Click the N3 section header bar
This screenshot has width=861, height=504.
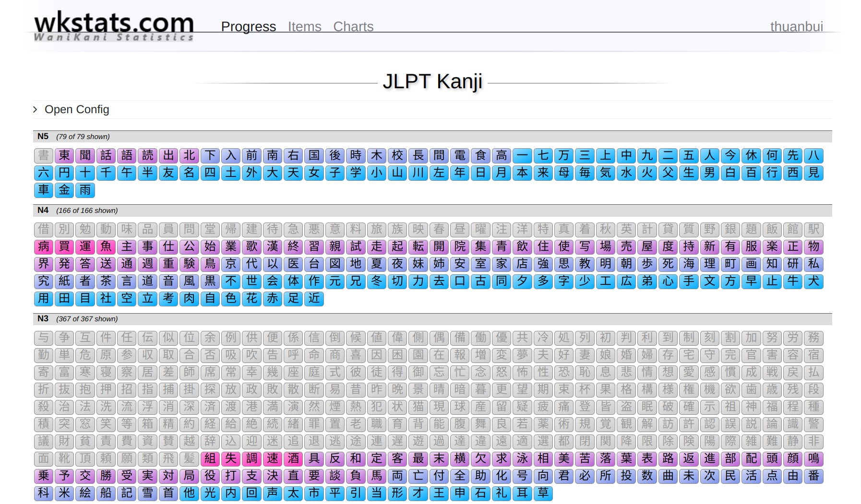[432, 319]
